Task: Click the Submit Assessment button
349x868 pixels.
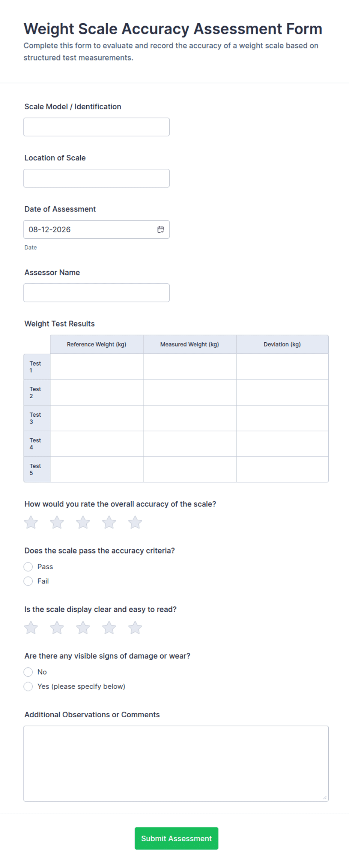Action: pos(176,838)
